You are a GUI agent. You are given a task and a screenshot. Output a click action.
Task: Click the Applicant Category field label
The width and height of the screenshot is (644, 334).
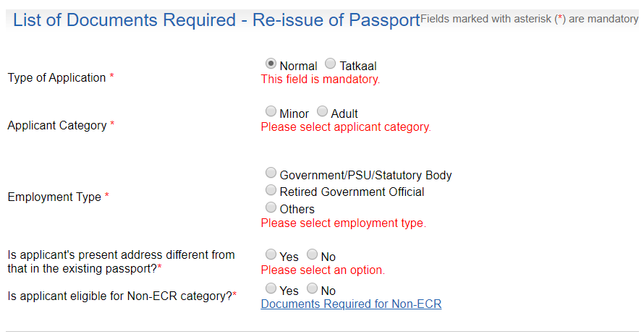pyautogui.click(x=56, y=126)
